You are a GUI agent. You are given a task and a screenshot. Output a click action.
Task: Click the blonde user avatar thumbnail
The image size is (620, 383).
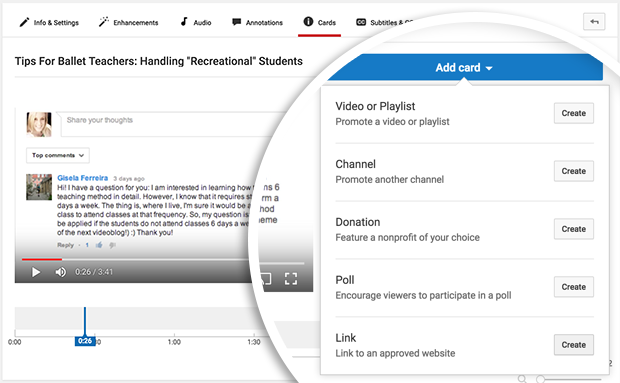coord(39,125)
